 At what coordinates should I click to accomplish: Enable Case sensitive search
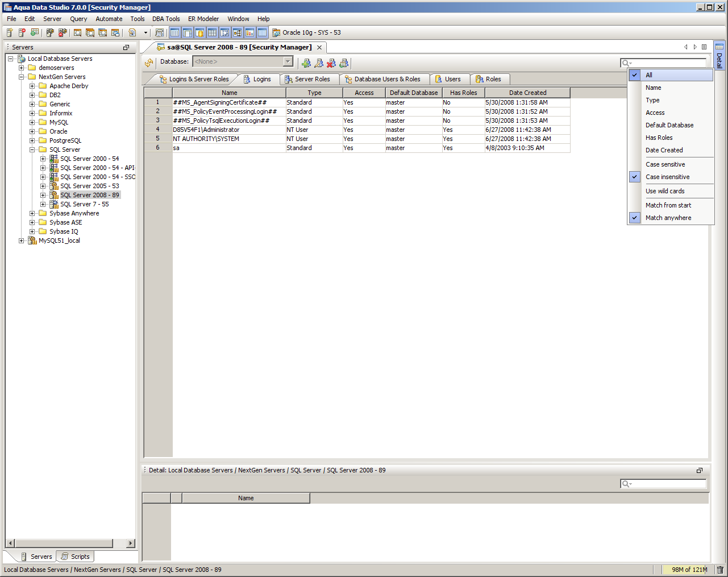click(x=671, y=164)
